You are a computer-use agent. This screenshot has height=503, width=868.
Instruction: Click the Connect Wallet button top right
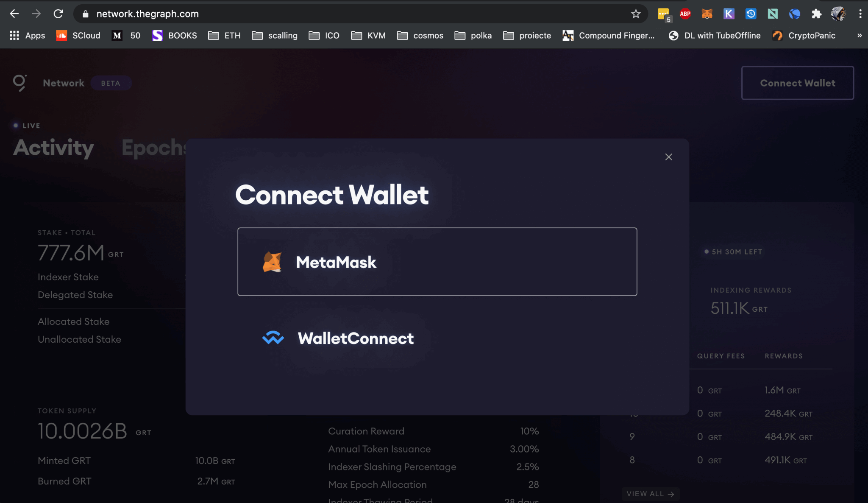[798, 83]
